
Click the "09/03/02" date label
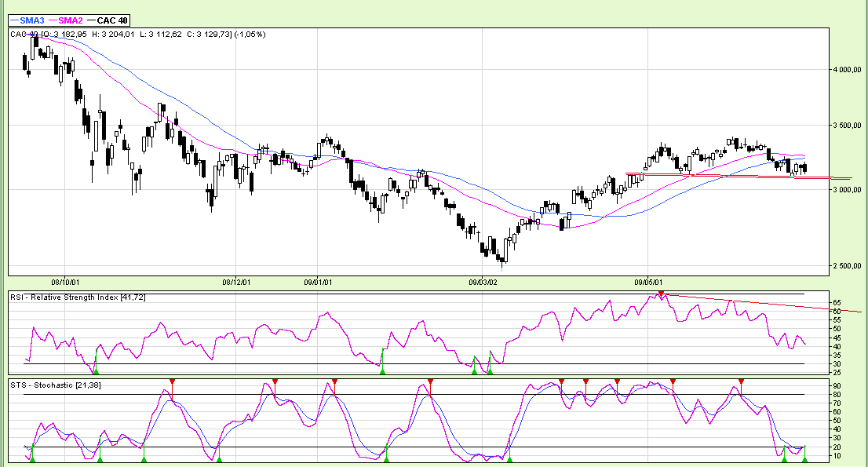(x=483, y=283)
